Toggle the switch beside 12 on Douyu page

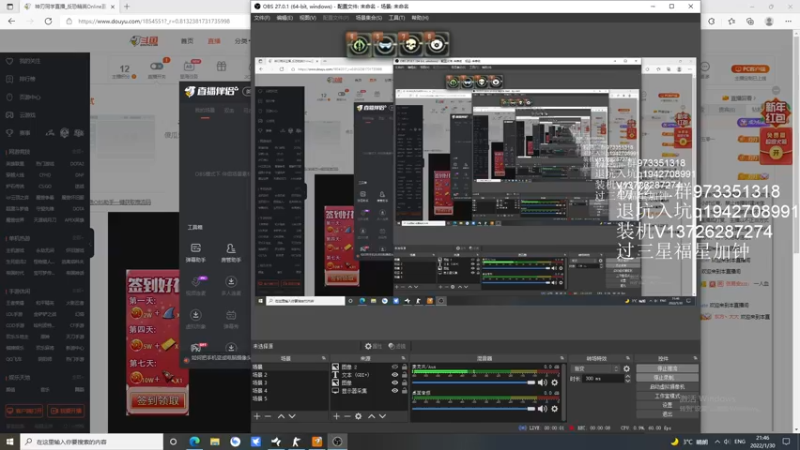tap(156, 66)
